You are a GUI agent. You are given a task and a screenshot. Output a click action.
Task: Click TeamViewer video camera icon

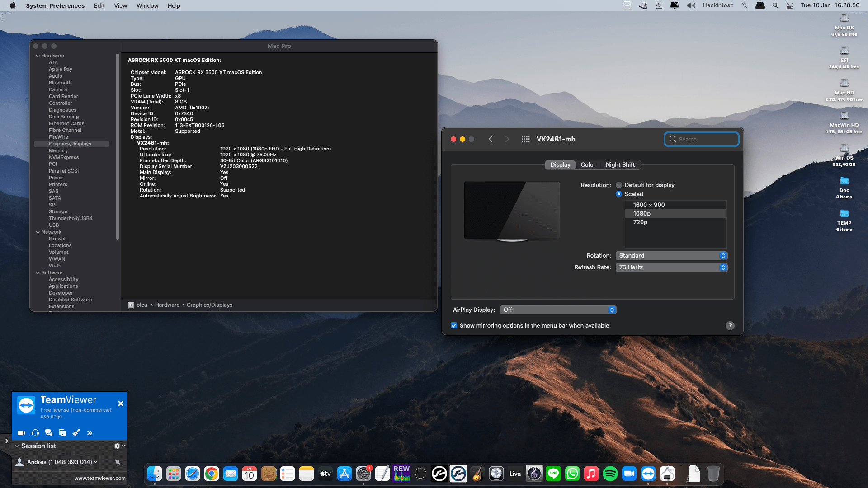pos(21,433)
